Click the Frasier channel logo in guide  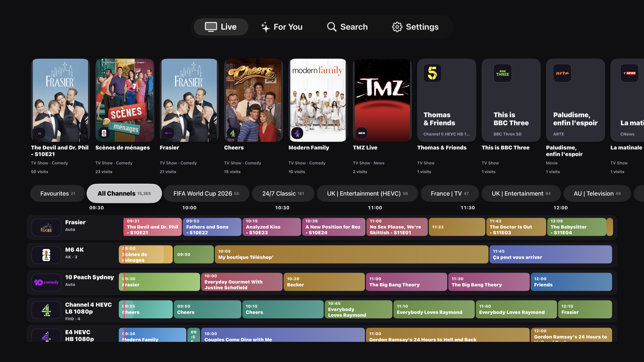point(46,227)
